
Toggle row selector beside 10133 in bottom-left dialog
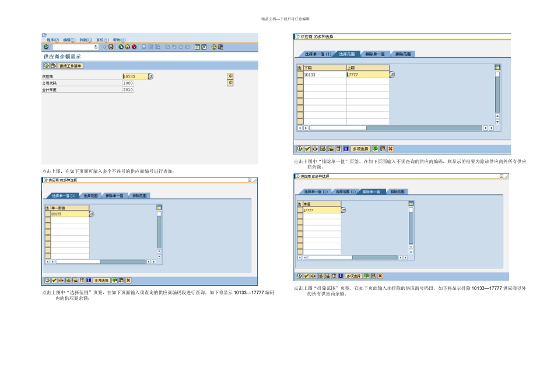point(48,214)
